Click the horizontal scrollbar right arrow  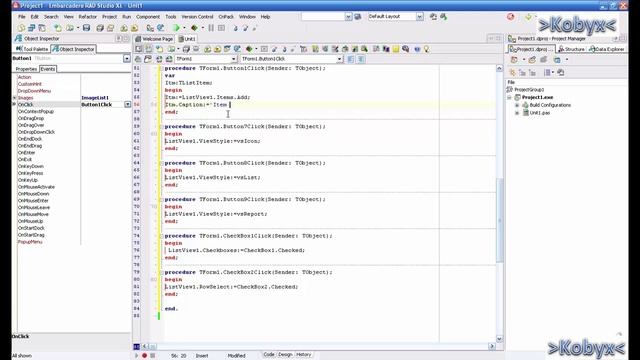(492, 346)
